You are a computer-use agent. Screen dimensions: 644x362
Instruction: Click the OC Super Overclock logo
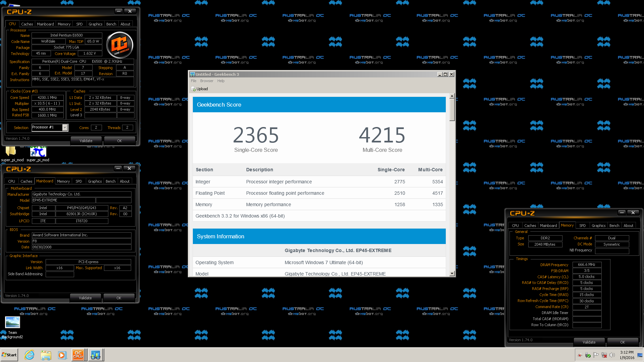(120, 45)
